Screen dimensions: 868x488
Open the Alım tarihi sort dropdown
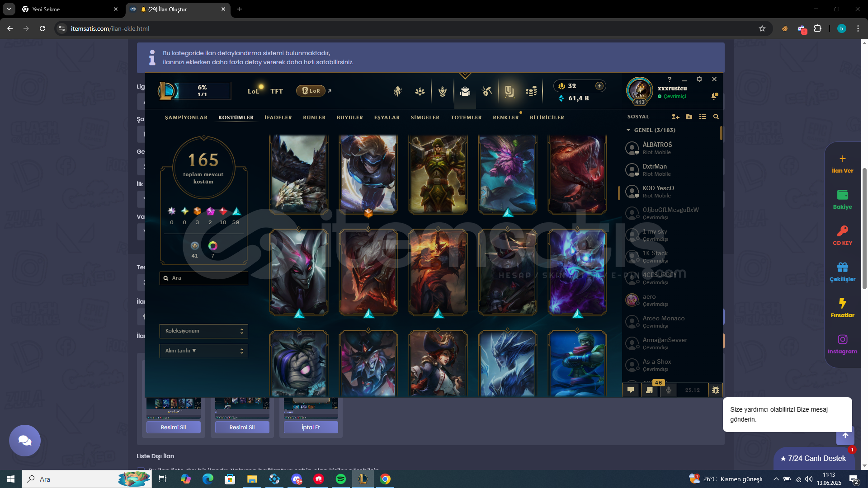[x=203, y=351]
